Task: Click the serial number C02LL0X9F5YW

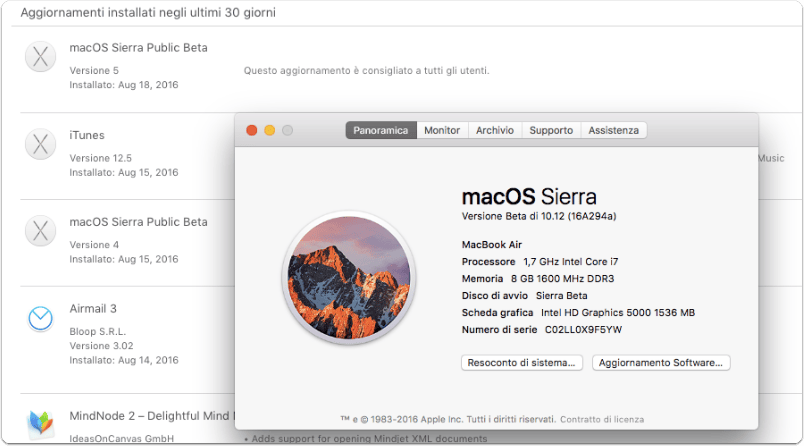Action: (584, 330)
